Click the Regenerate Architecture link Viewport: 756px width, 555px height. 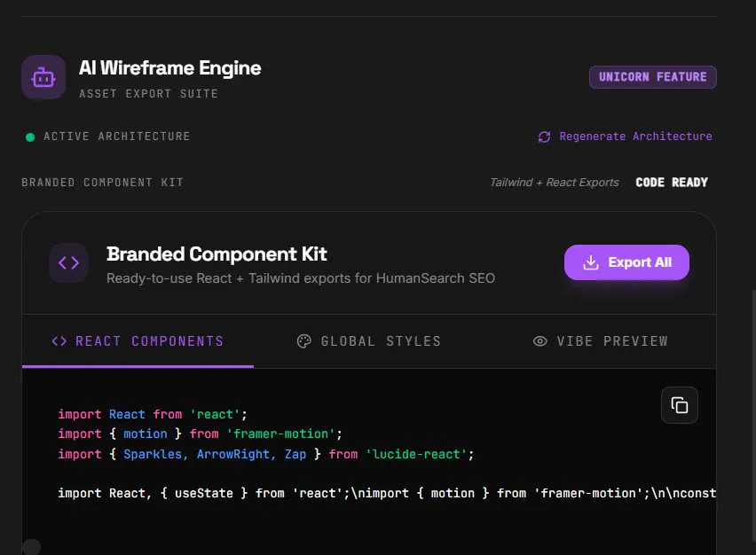pyautogui.click(x=625, y=137)
